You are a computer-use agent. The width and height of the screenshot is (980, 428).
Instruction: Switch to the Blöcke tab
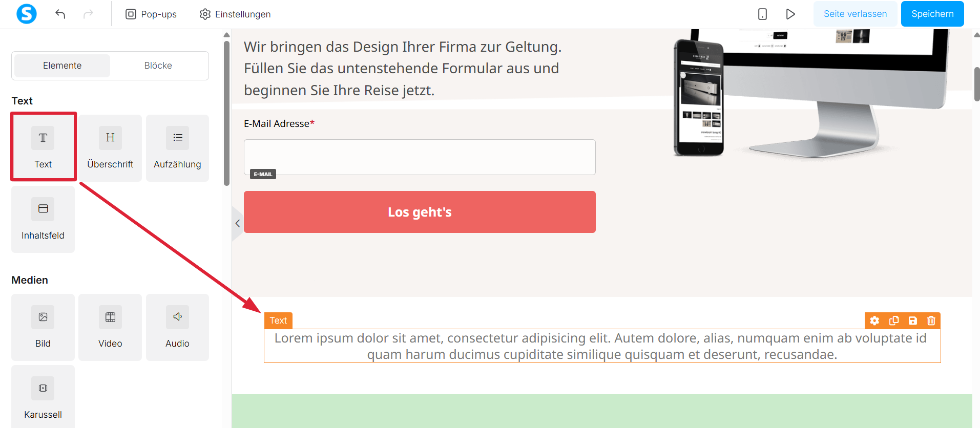coord(158,66)
